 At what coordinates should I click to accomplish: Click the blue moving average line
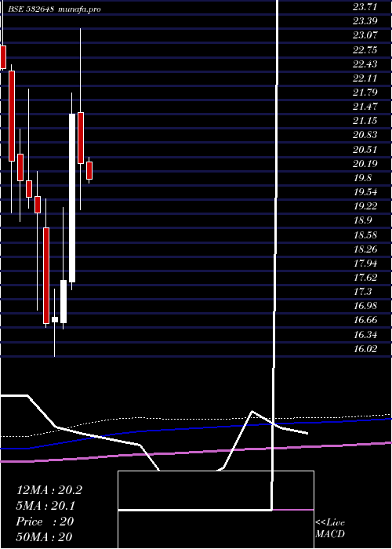click(196, 427)
